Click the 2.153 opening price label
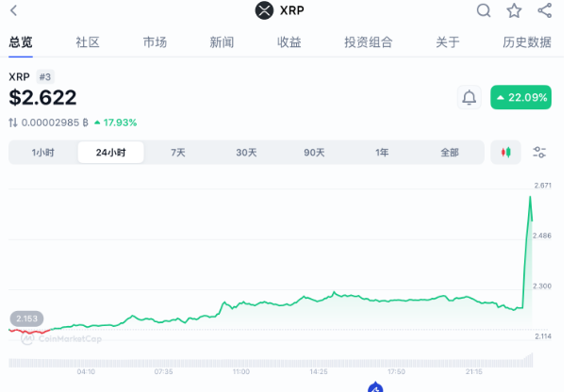The height and width of the screenshot is (392, 577). pyautogui.click(x=27, y=318)
